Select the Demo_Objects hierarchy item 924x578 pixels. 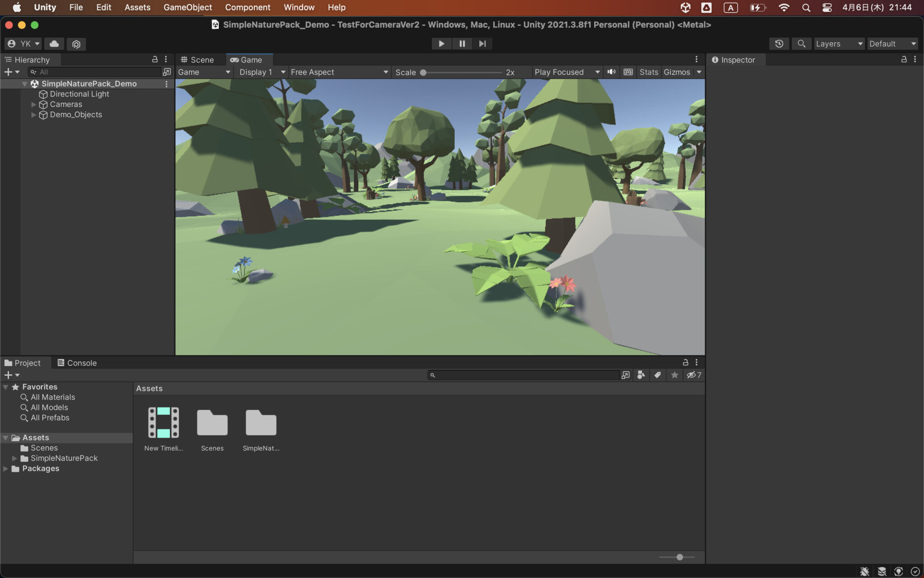pyautogui.click(x=75, y=115)
